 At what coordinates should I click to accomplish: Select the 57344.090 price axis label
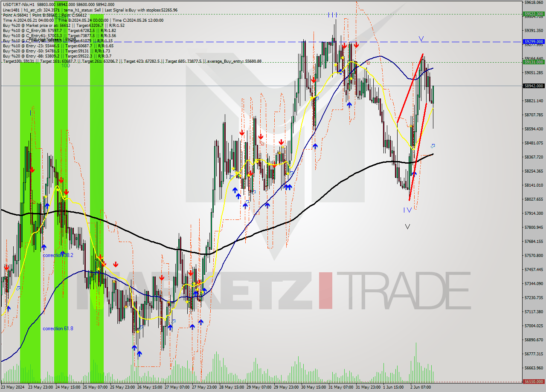pos(534,284)
